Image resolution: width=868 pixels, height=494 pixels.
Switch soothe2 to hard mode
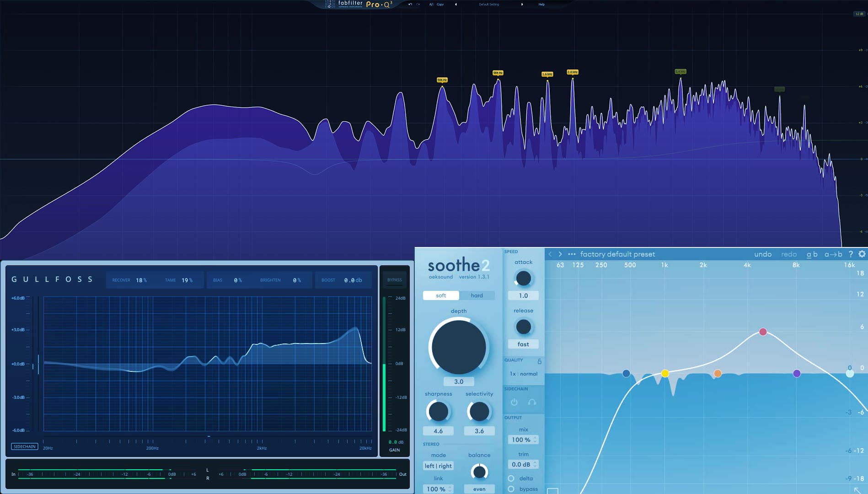(x=477, y=295)
